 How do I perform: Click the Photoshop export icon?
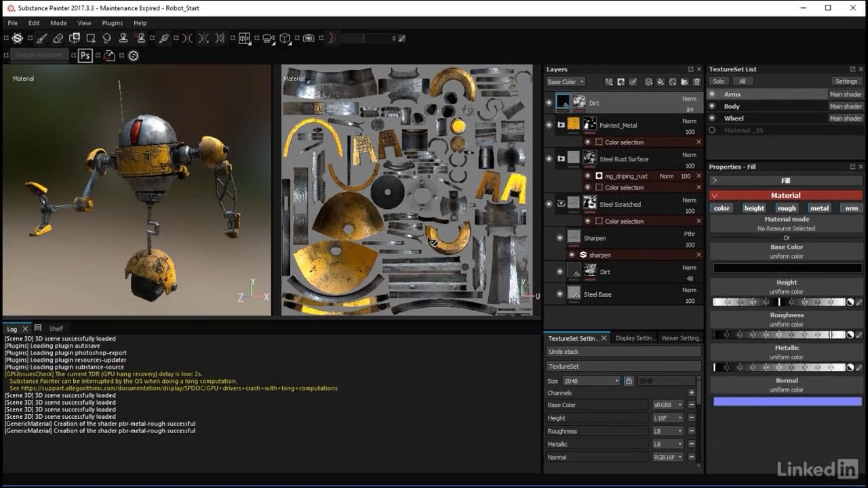[85, 56]
